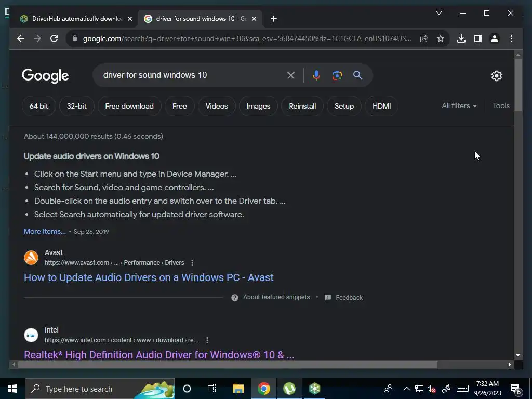Share this page from address bar
The image size is (532, 399).
pyautogui.click(x=424, y=38)
